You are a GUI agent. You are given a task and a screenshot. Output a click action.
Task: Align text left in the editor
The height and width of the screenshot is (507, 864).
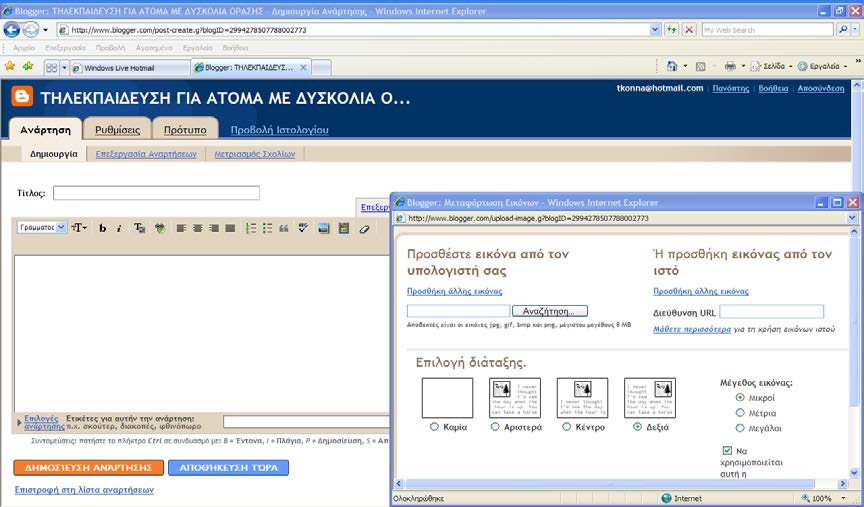181,228
